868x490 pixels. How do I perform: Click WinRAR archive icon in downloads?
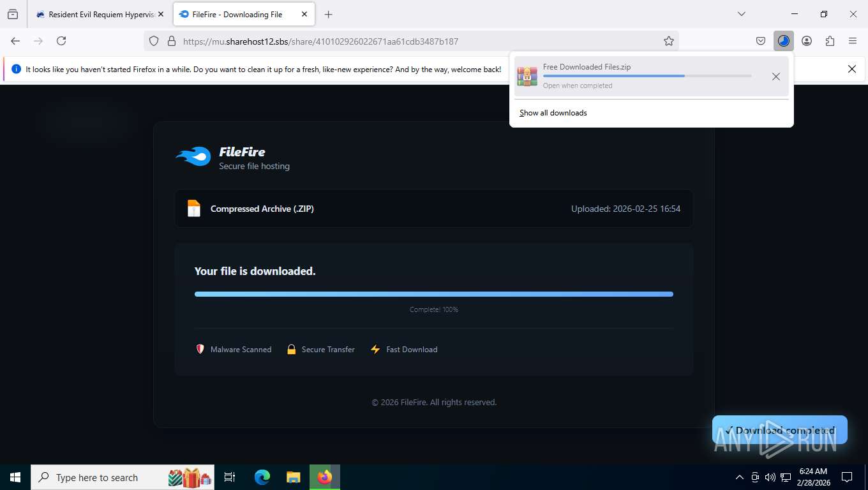pos(527,76)
